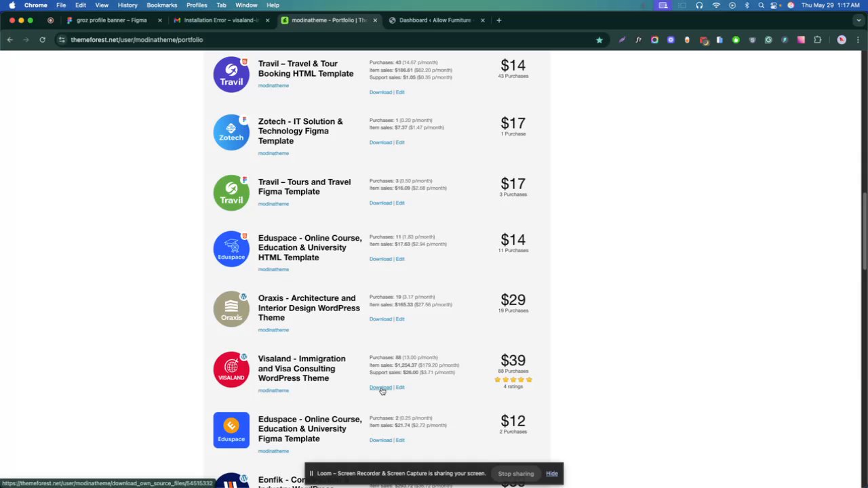The height and width of the screenshot is (488, 868).
Task: Click the green Travil Figma logo
Action: click(231, 192)
